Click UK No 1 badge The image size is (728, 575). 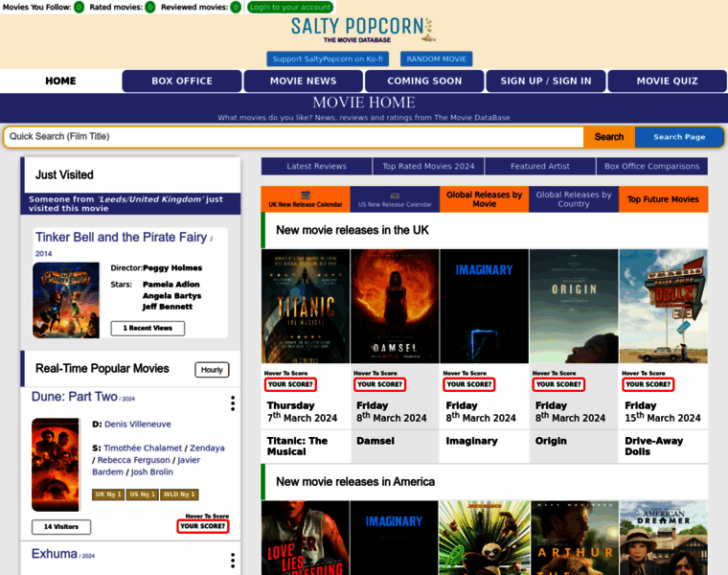click(108, 494)
